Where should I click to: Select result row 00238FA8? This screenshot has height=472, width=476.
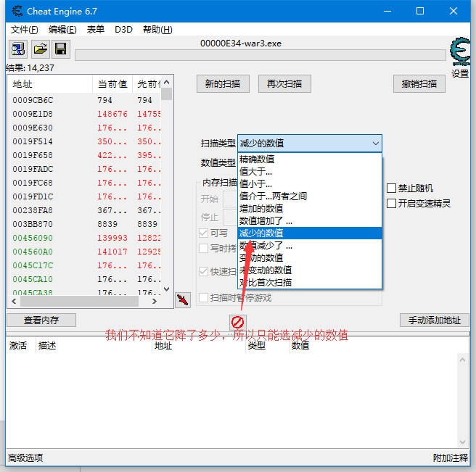click(x=85, y=210)
